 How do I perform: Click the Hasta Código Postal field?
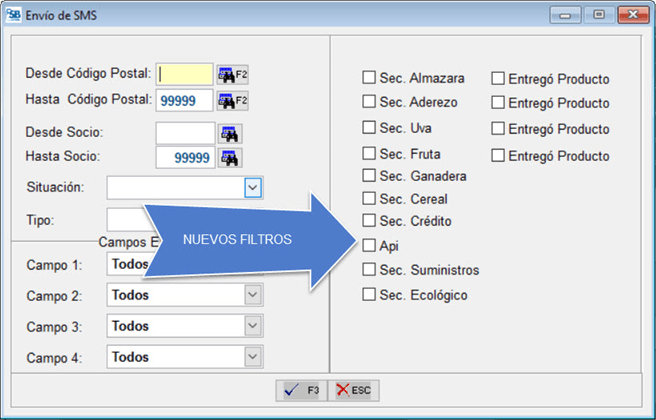point(184,100)
